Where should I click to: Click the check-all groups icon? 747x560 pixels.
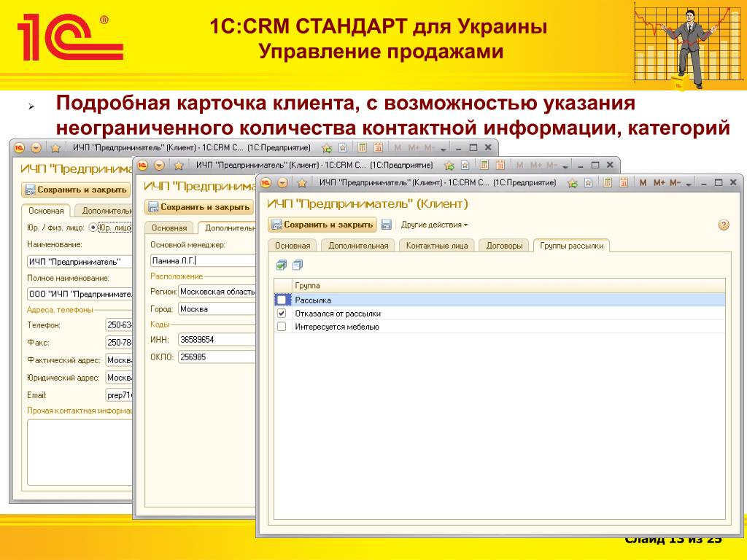pos(281,265)
